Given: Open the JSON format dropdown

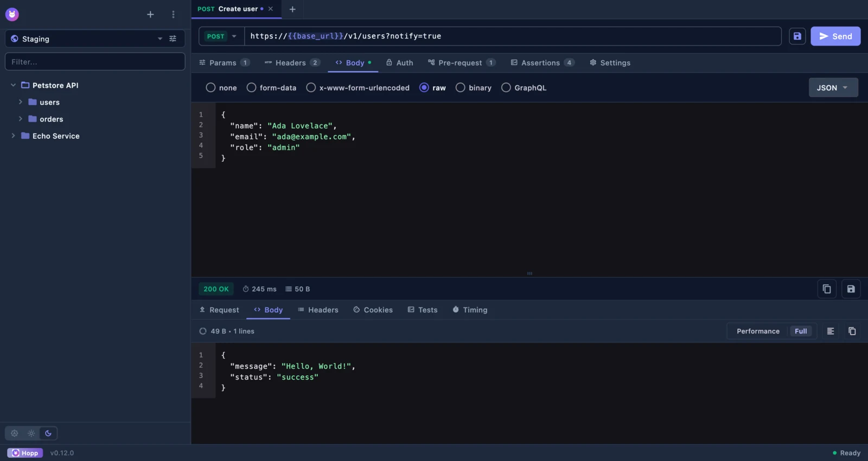Looking at the screenshot, I should click(833, 87).
